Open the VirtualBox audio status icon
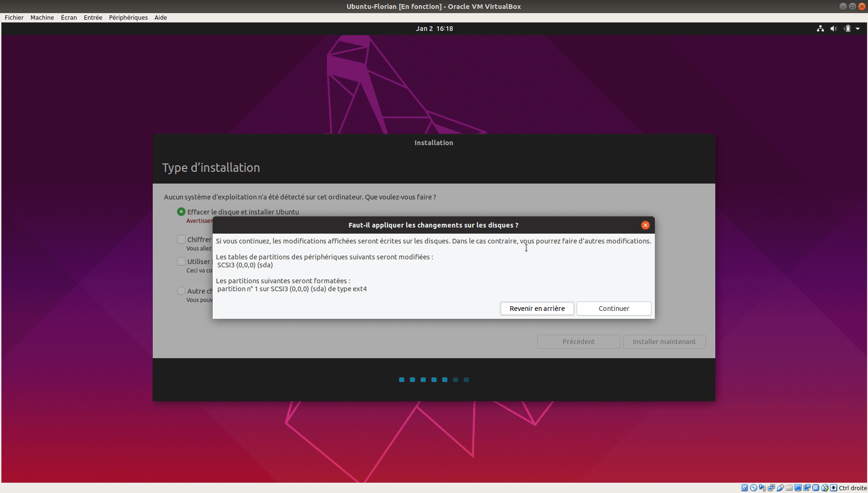Screen dimensions: 868x493 (762, 488)
